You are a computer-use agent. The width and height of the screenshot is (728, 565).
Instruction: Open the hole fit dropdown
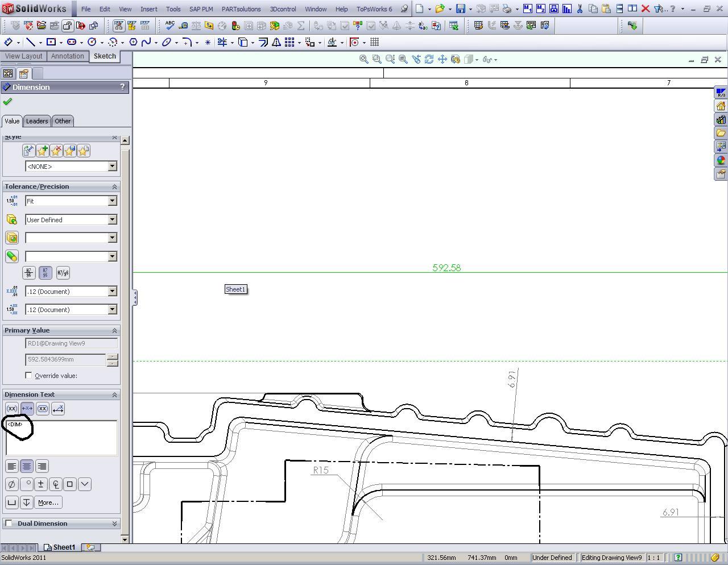[71, 238]
